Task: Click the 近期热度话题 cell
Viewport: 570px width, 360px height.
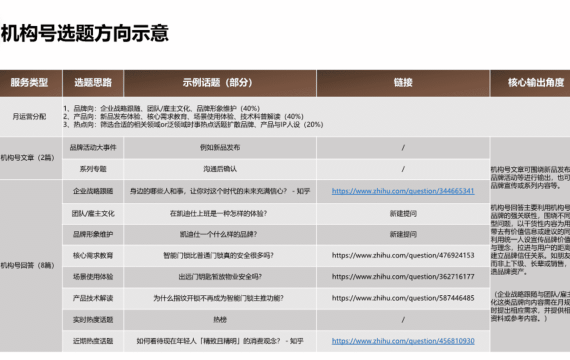Action: [x=93, y=341]
